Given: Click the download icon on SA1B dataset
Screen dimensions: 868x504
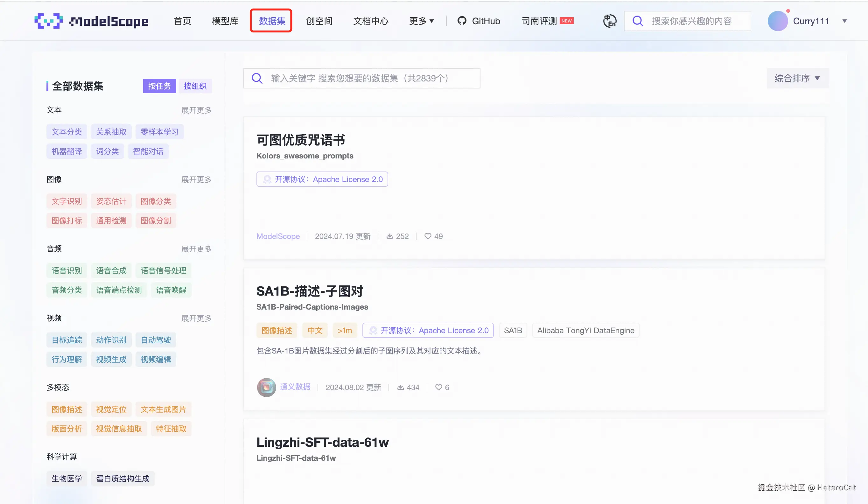Looking at the screenshot, I should coord(400,387).
